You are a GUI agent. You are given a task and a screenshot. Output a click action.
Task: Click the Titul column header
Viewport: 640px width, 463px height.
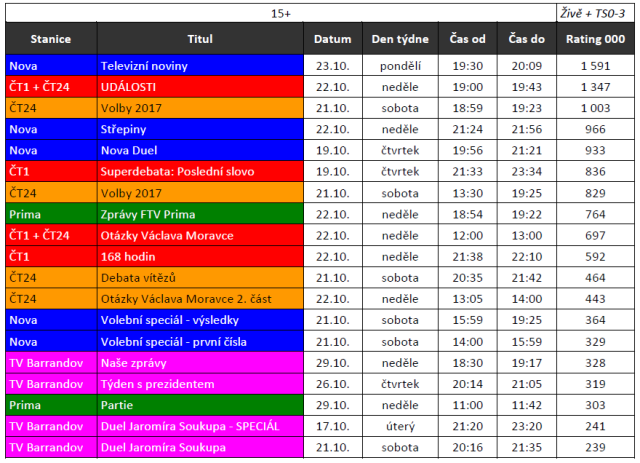(200, 39)
